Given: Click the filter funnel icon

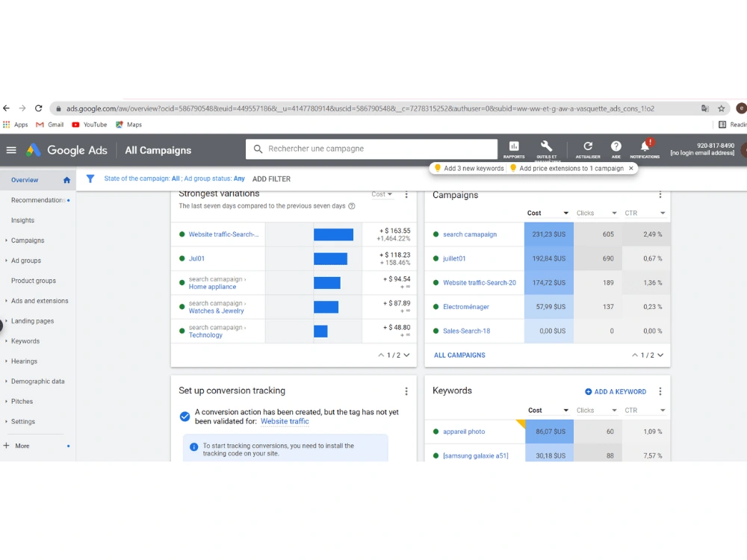Looking at the screenshot, I should tap(90, 178).
